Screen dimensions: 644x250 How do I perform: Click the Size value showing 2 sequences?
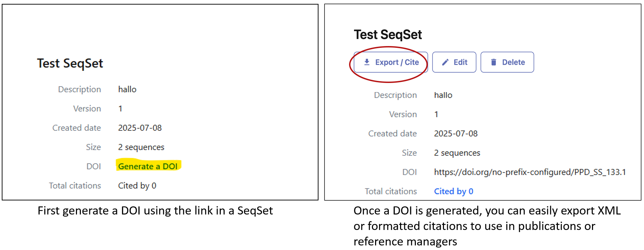(141, 147)
